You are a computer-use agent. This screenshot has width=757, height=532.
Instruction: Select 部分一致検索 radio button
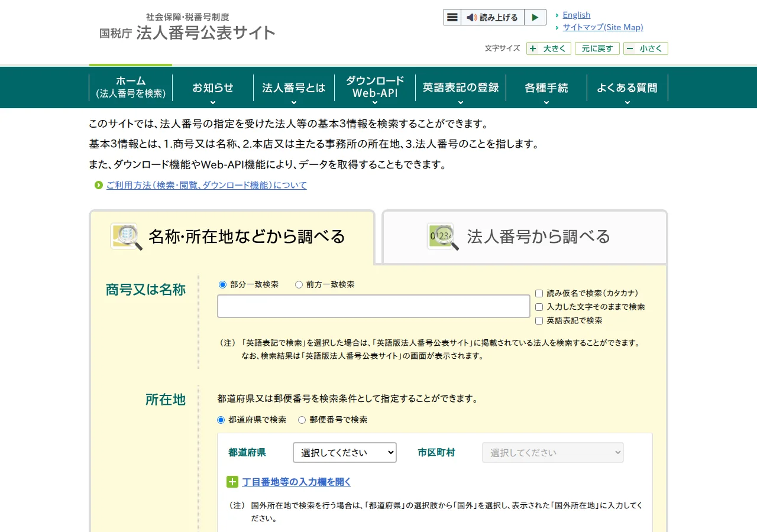point(223,284)
